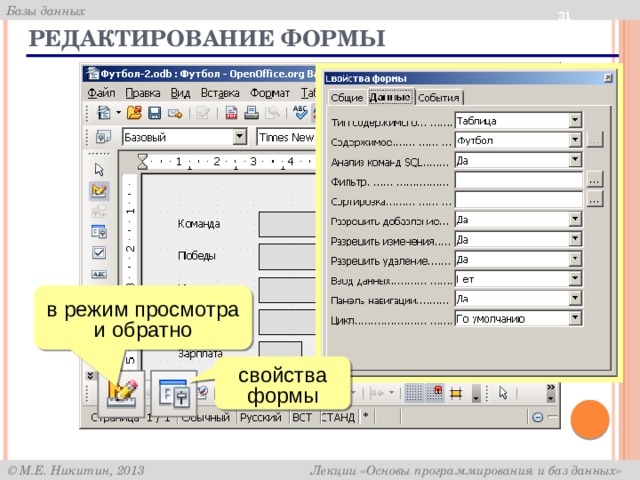Click the Print toolbar icon
The image size is (640, 480).
click(251, 113)
